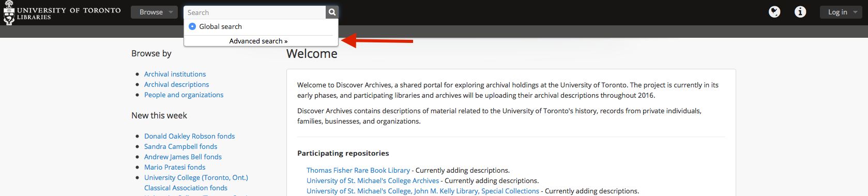Open John M. Kelly Library Special Collections

pos(423,191)
